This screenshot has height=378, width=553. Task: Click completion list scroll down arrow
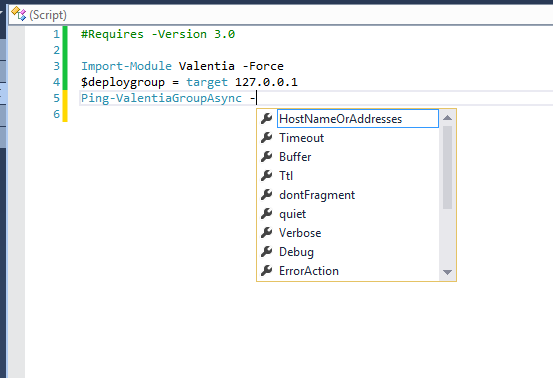point(448,272)
